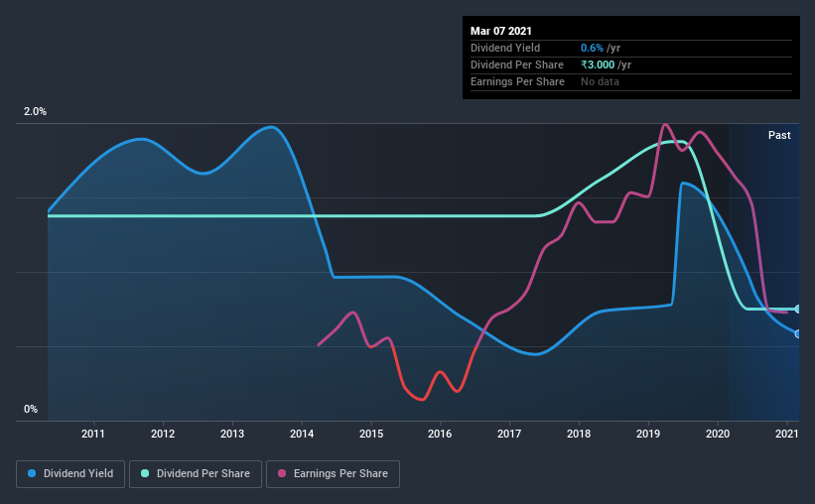Screen dimensions: 815x504
Task: Toggle the Earnings Per Share legend button
Action: pos(333,474)
